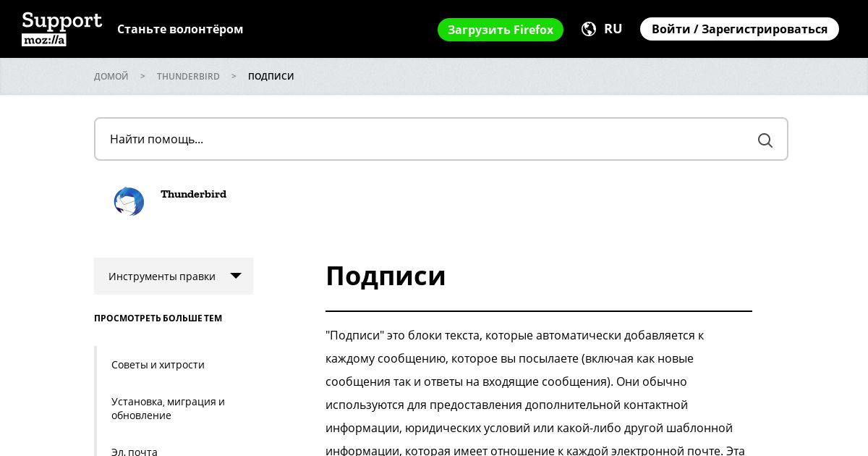The width and height of the screenshot is (868, 456).
Task: Go to THUNDERBIRD breadcrumb link
Action: (x=188, y=76)
